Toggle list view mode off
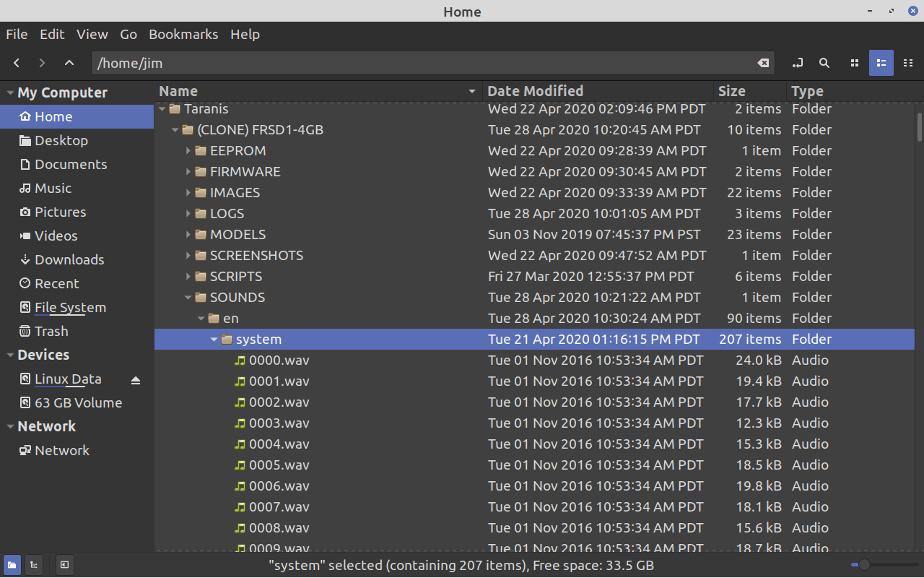The width and height of the screenshot is (924, 578). click(881, 63)
